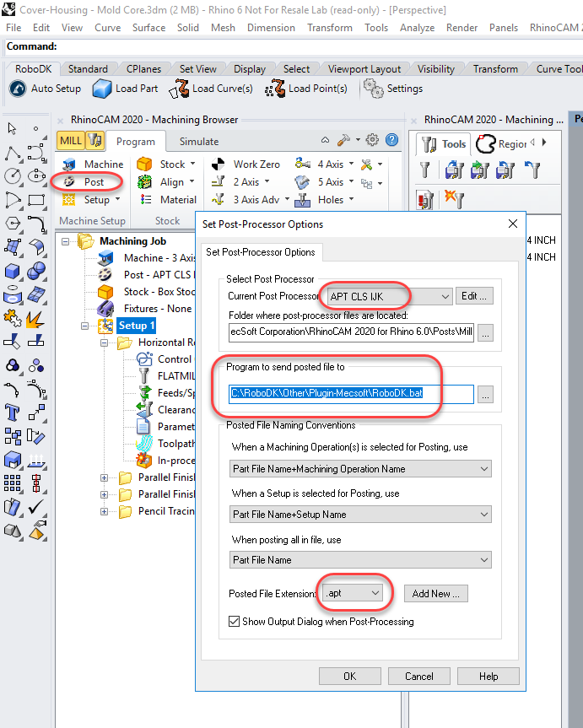Click the program path input field
The height and width of the screenshot is (728, 583).
point(351,393)
